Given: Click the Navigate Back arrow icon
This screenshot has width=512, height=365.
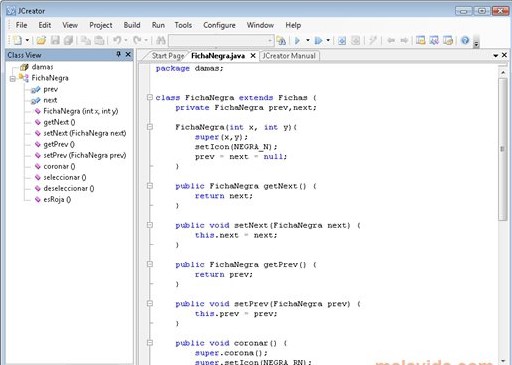Looking at the screenshot, I should [x=391, y=41].
